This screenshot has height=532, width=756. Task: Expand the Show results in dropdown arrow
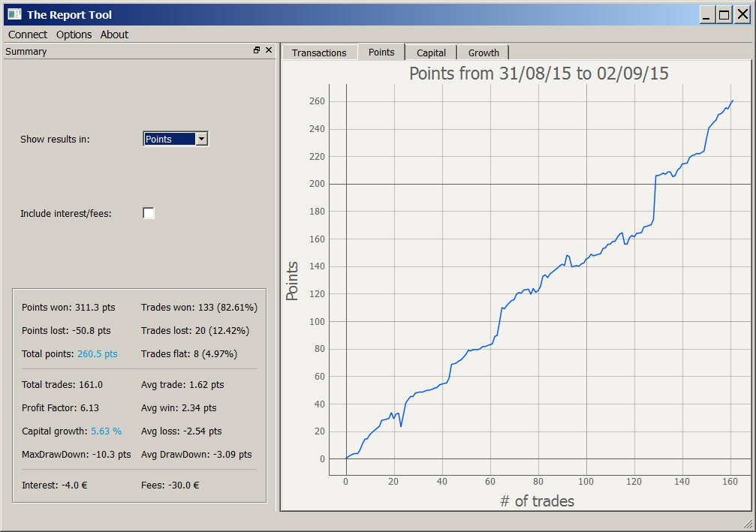coord(202,139)
